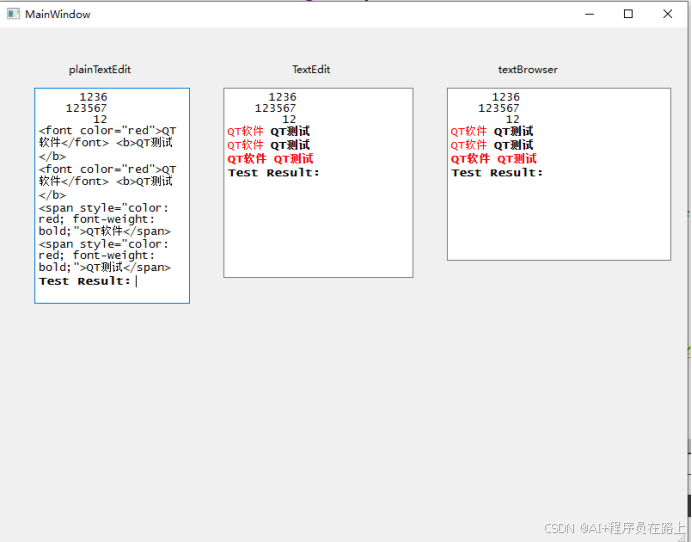The height and width of the screenshot is (542, 692).
Task: Minimize the MainWindow window
Action: (589, 14)
